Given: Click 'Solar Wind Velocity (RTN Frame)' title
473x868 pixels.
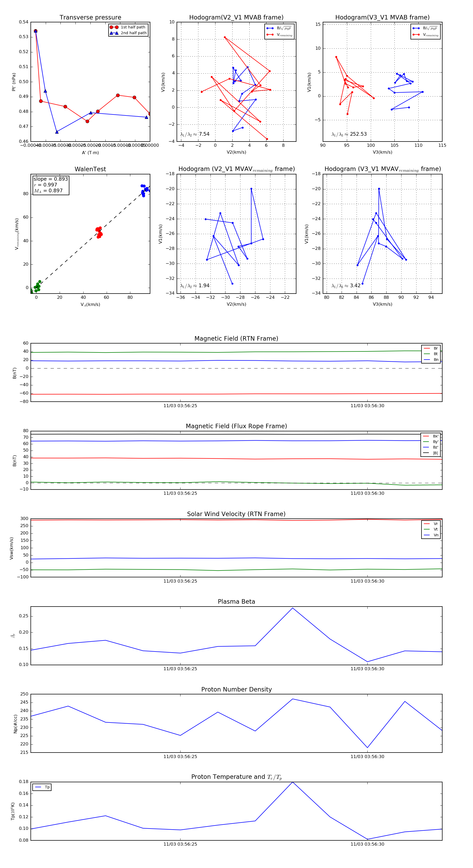Looking at the screenshot, I should [x=236, y=514].
